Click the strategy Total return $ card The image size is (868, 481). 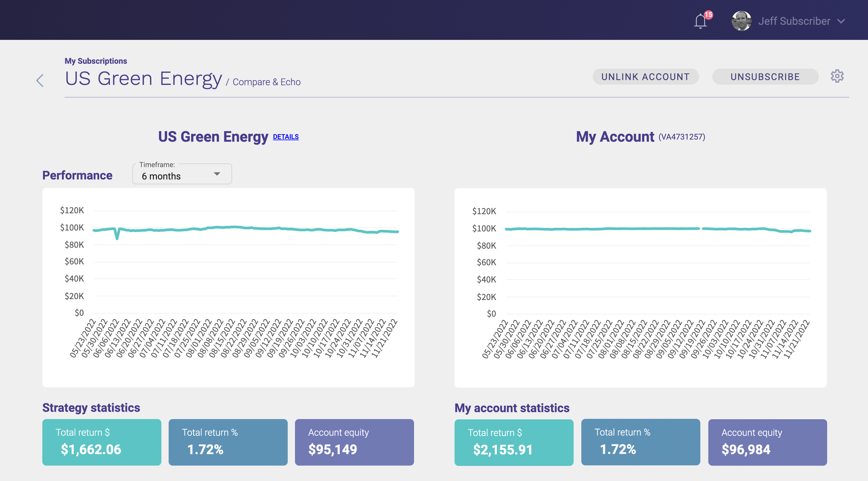click(102, 442)
